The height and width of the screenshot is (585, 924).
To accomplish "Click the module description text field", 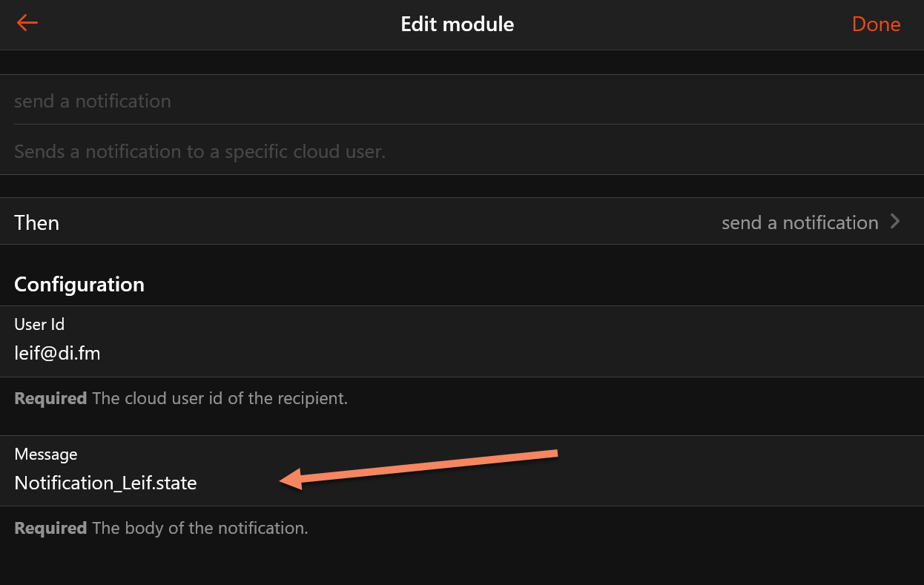I will click(x=199, y=152).
